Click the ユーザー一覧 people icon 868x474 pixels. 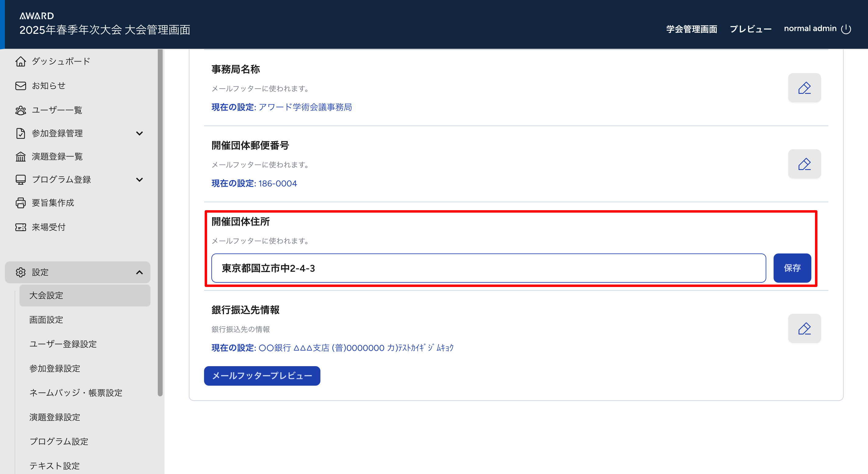[x=20, y=110]
